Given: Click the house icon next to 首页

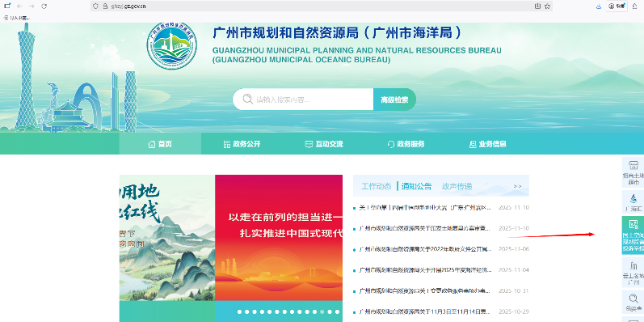Looking at the screenshot, I should (x=152, y=144).
